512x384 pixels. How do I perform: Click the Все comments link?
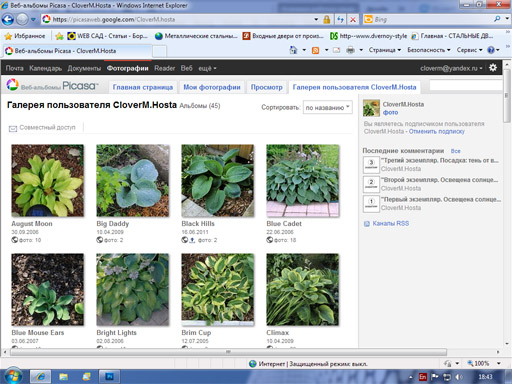pyautogui.click(x=455, y=151)
